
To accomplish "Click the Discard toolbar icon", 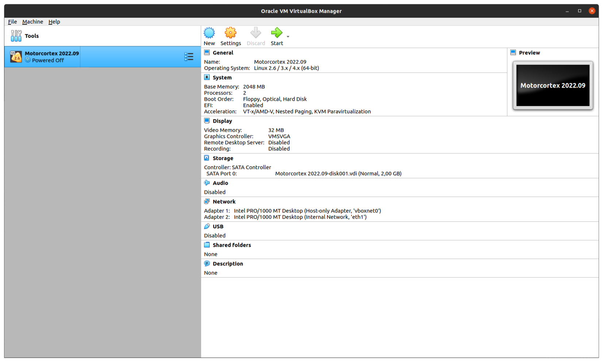I will [256, 33].
